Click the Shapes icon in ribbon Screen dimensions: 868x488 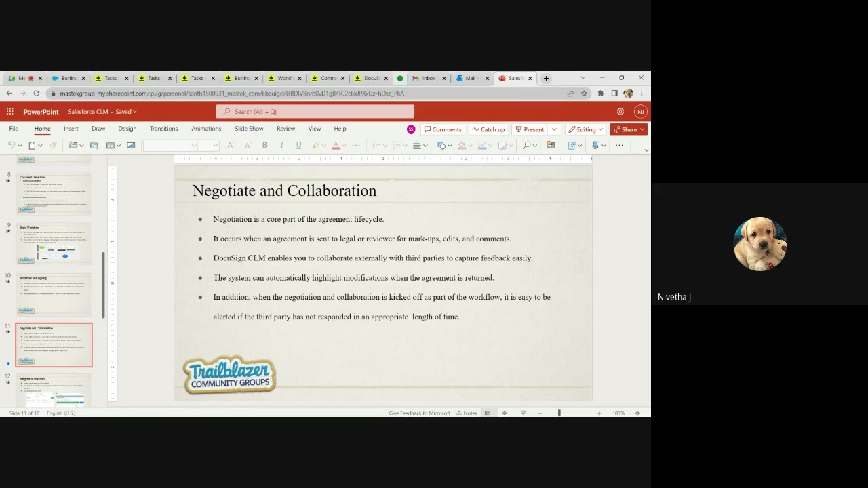coord(441,145)
